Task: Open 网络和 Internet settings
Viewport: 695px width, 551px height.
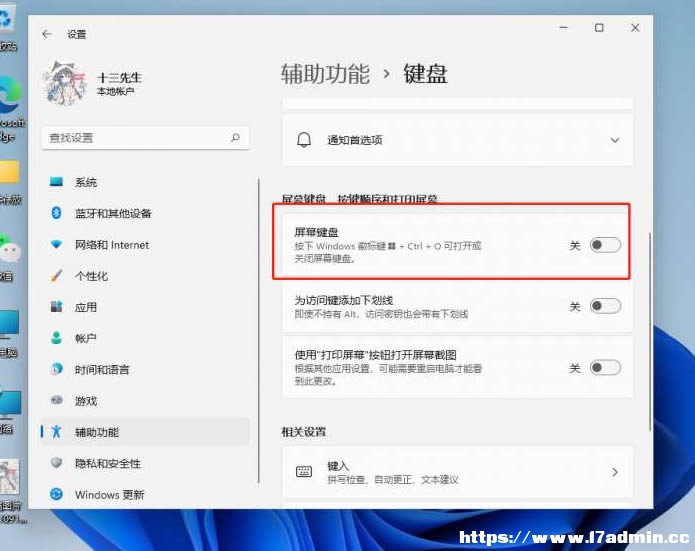Action: 145,245
